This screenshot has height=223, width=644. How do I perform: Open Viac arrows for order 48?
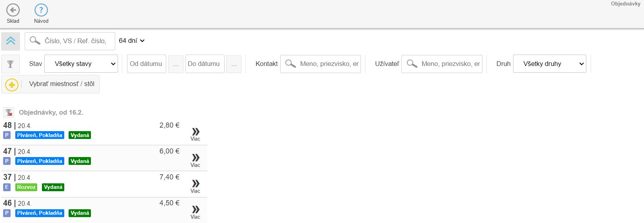(195, 132)
